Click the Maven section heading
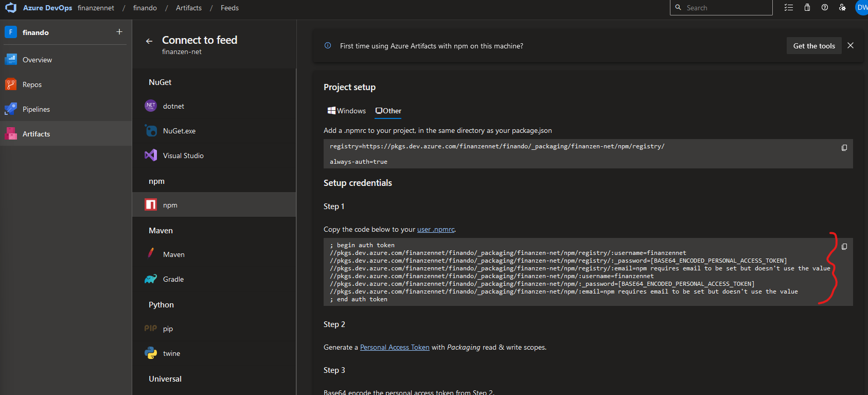 (161, 231)
